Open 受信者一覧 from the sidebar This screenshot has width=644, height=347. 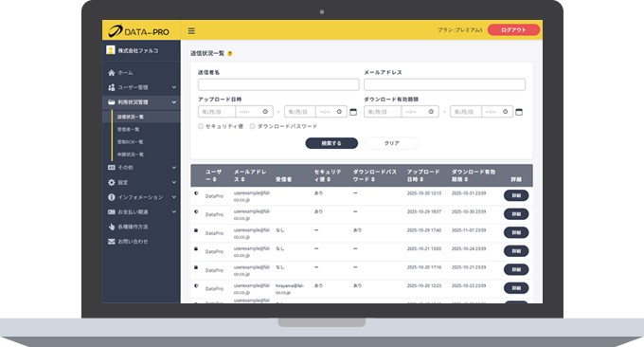(x=128, y=130)
